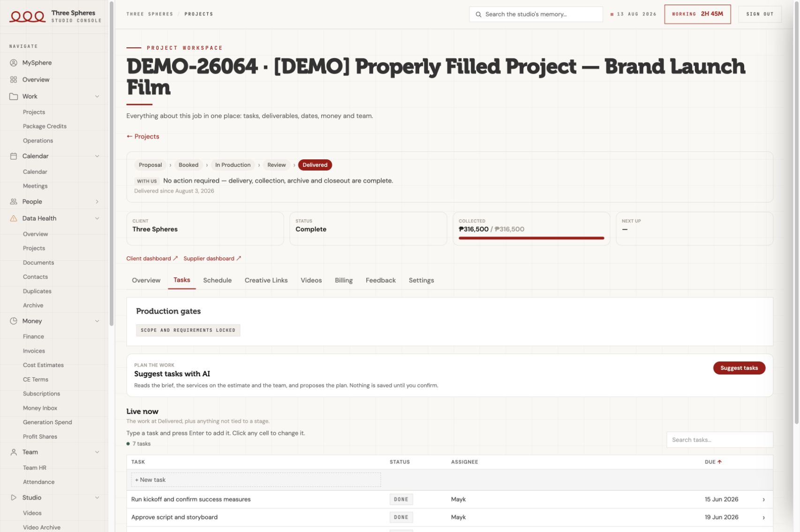The width and height of the screenshot is (800, 532).
Task: Click the Overview grid icon in sidebar
Action: tap(14, 80)
